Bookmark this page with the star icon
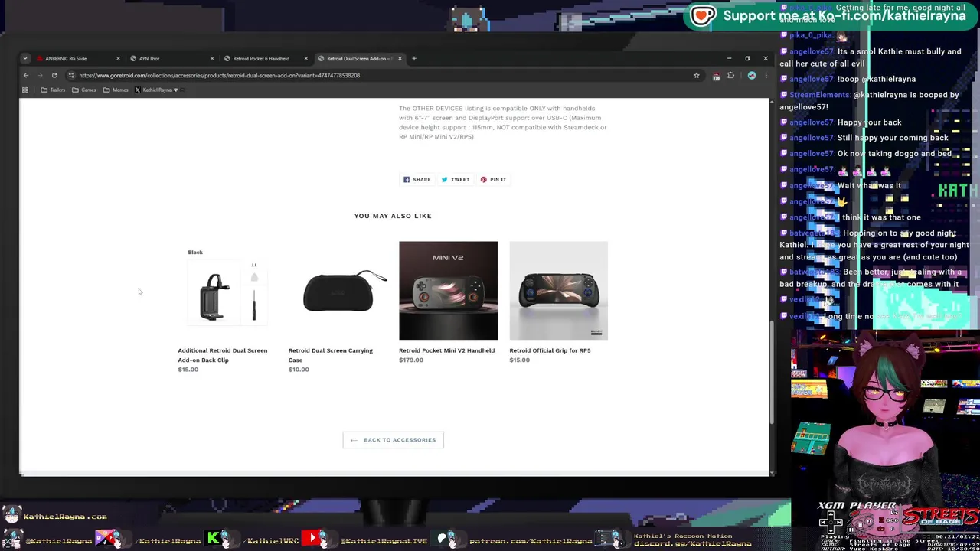Image resolution: width=980 pixels, height=551 pixels. [696, 75]
